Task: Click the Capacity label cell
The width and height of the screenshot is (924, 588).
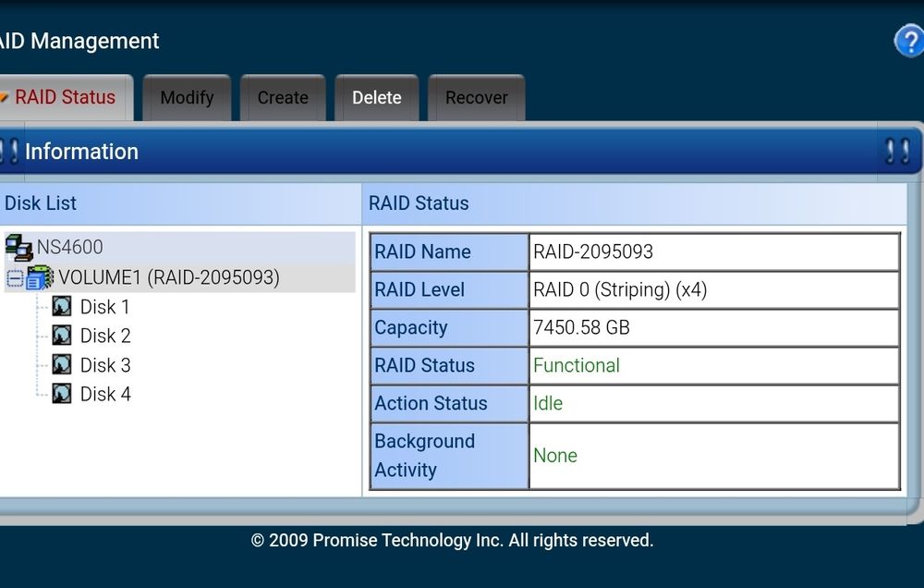Action: (x=449, y=327)
